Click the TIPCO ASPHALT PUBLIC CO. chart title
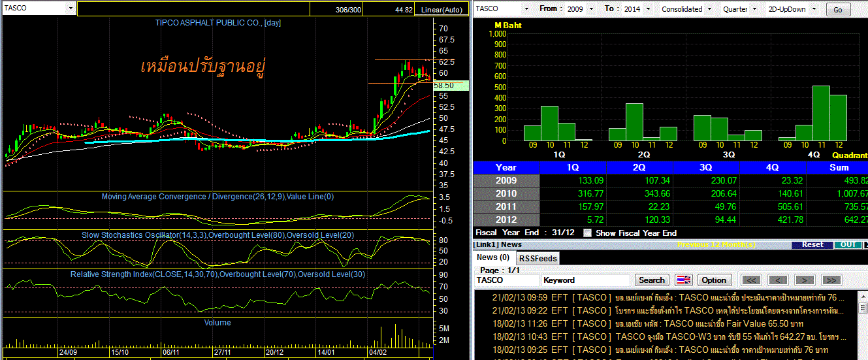The image size is (868, 360). point(218,22)
